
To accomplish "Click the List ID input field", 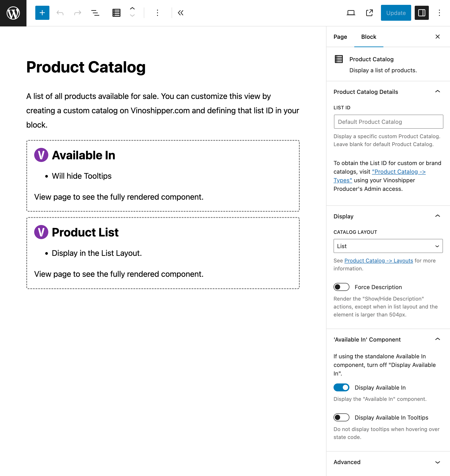I will [x=388, y=122].
